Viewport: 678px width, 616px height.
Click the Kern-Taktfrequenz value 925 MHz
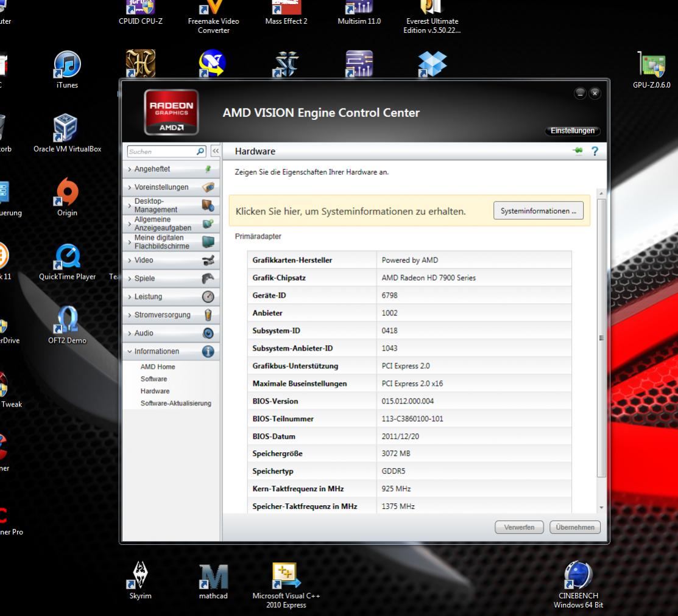(x=396, y=489)
